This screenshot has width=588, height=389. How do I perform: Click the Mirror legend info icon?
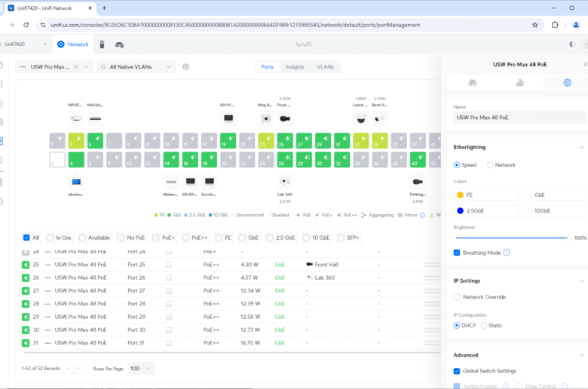tap(422, 216)
